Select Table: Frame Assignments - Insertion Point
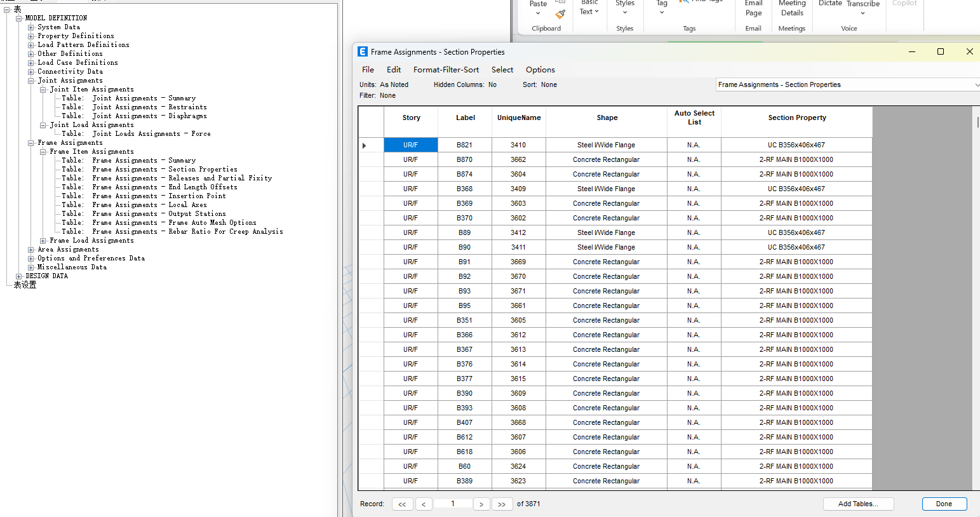 pos(144,196)
